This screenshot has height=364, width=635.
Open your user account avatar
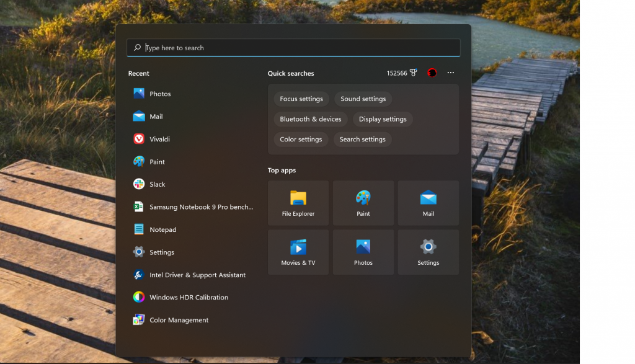click(x=432, y=73)
